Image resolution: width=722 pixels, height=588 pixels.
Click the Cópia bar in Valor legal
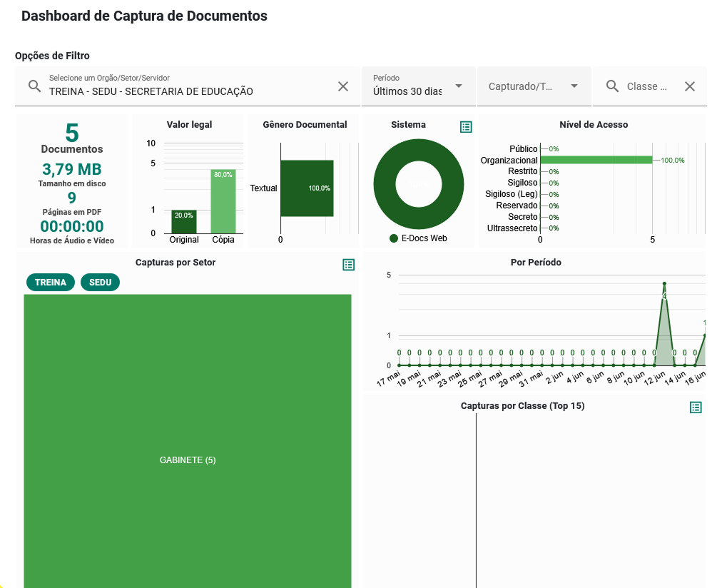223,201
